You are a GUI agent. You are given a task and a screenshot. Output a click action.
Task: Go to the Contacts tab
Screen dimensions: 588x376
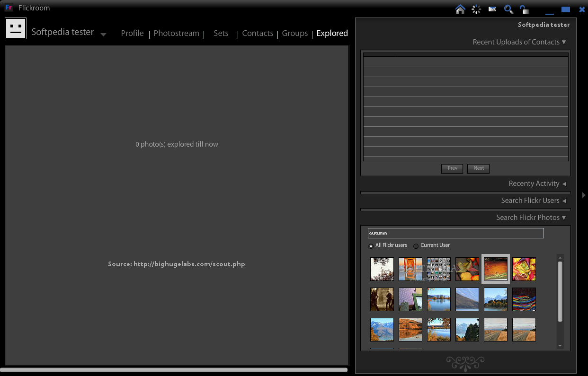[x=258, y=33]
